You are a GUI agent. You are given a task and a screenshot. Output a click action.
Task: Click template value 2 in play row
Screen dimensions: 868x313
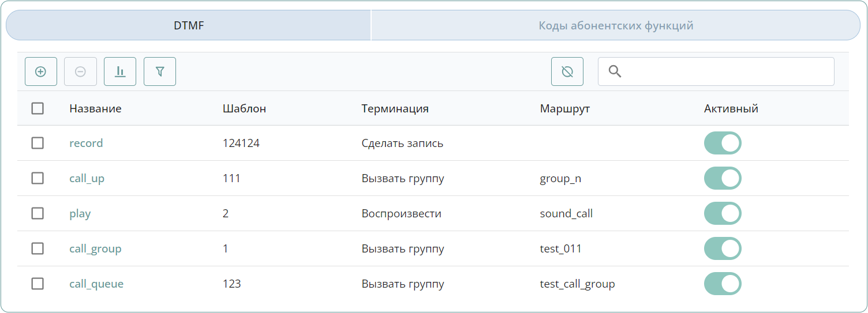226,213
